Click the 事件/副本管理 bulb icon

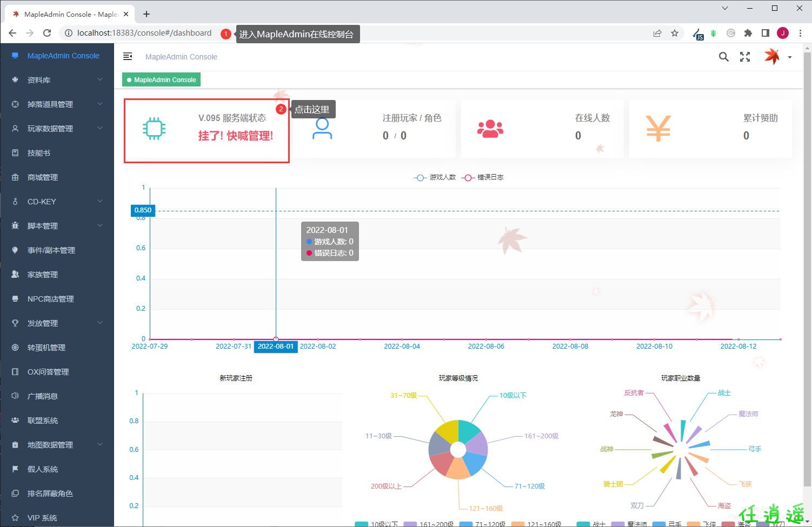(x=15, y=250)
